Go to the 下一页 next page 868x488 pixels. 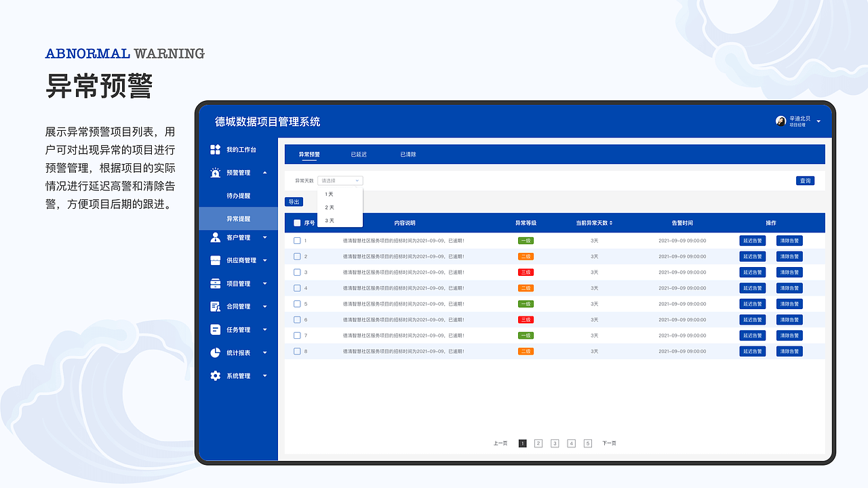[x=609, y=443]
